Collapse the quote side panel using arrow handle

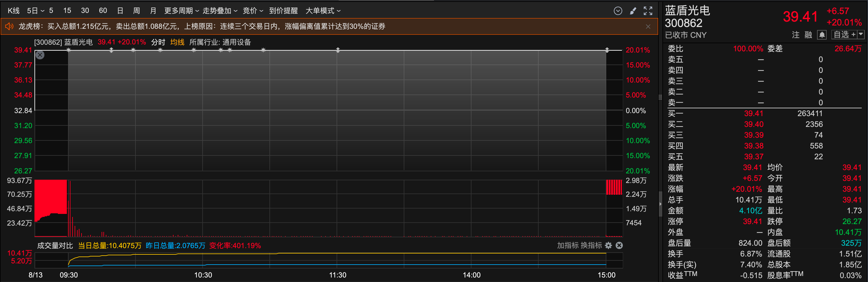tap(660, 204)
